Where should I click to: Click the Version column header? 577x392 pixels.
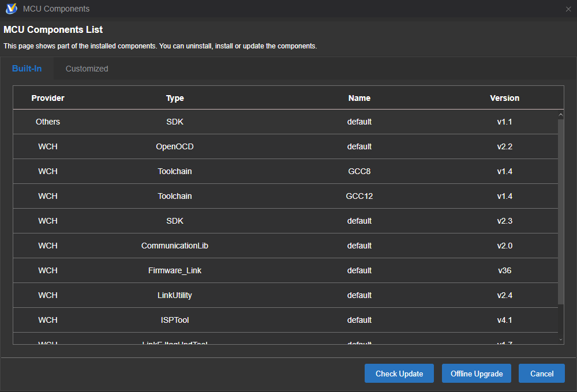tap(504, 98)
